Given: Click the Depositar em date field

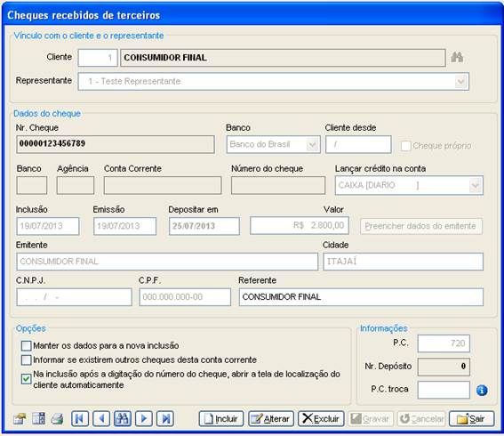Looking at the screenshot, I should [x=204, y=226].
